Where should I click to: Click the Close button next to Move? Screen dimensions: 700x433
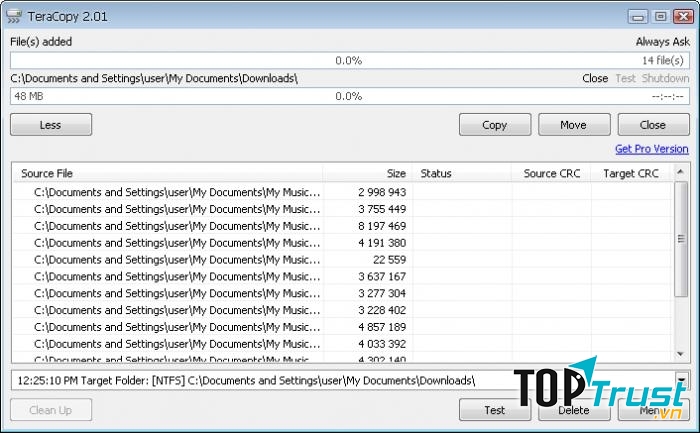(653, 125)
